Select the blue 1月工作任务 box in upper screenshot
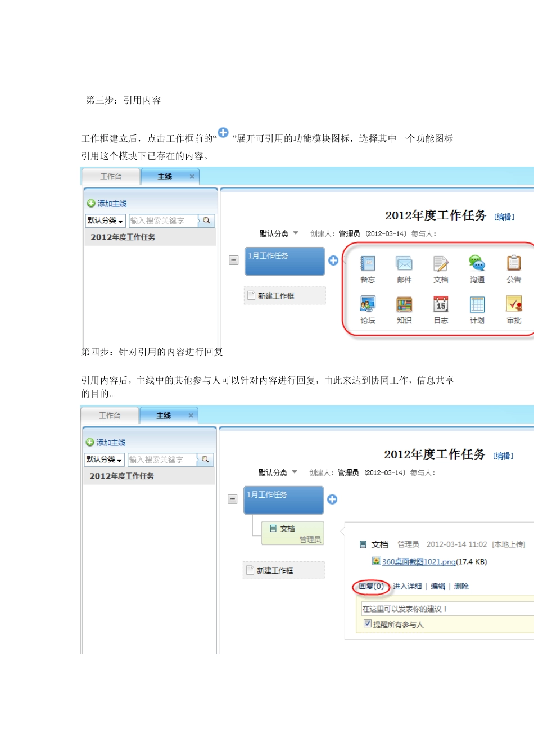534x756 pixels. tap(285, 261)
